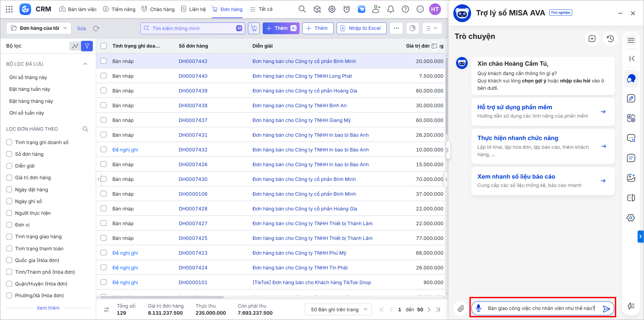Screen dimensions: 644x320
Task: Click the horizontal scrollbar under the table
Action: click(162, 297)
